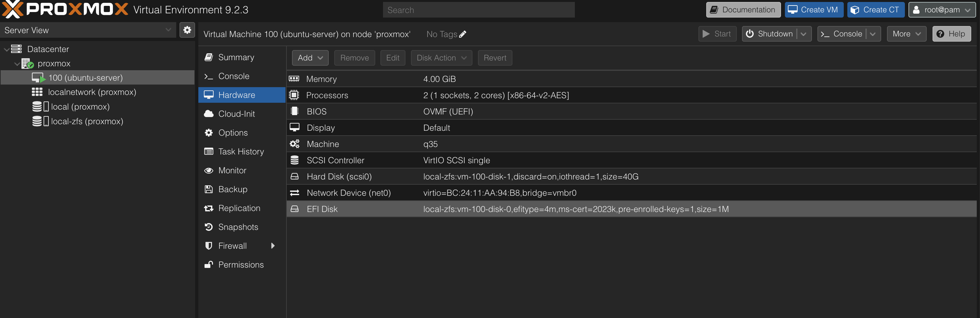Screen dimensions: 980x318
Task: Click the Create VM button
Action: click(814, 10)
